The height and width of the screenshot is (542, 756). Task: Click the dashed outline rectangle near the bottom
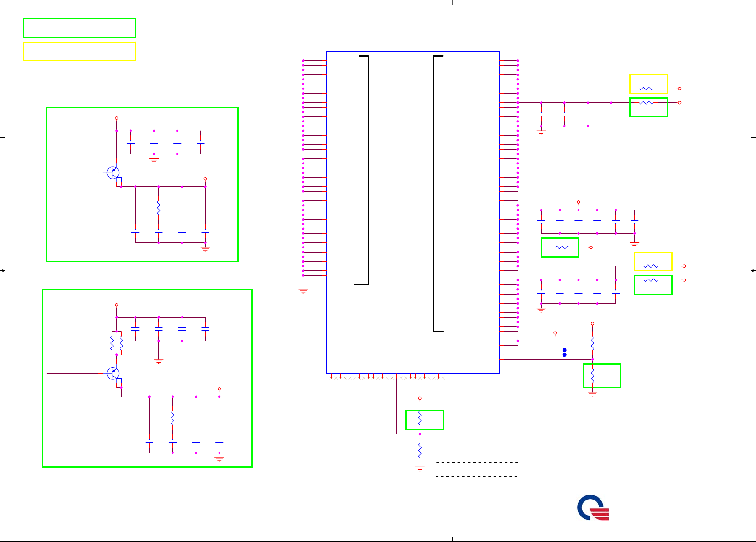pos(476,469)
